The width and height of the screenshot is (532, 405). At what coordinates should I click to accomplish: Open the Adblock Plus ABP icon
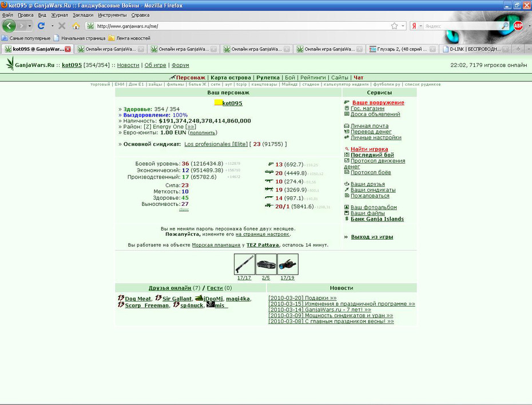click(x=518, y=26)
